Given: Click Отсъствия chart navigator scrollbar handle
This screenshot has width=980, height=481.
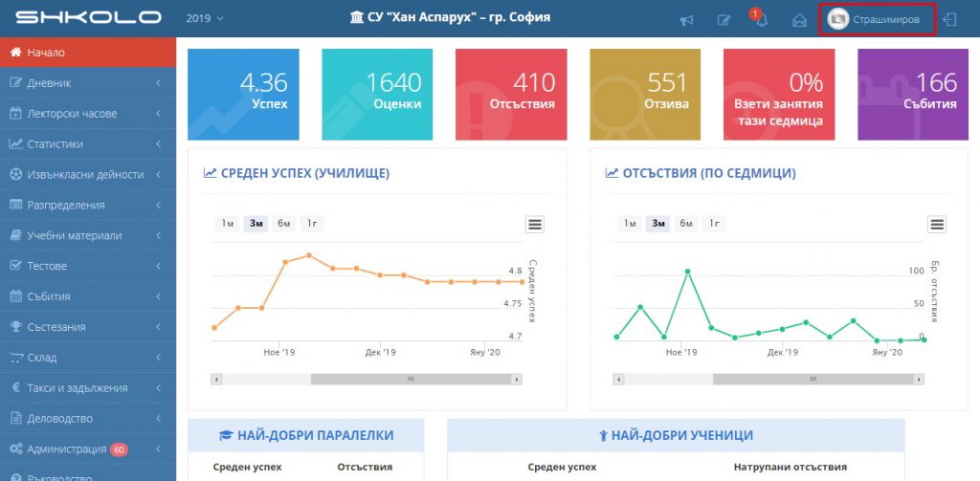Looking at the screenshot, I should coord(813,380).
